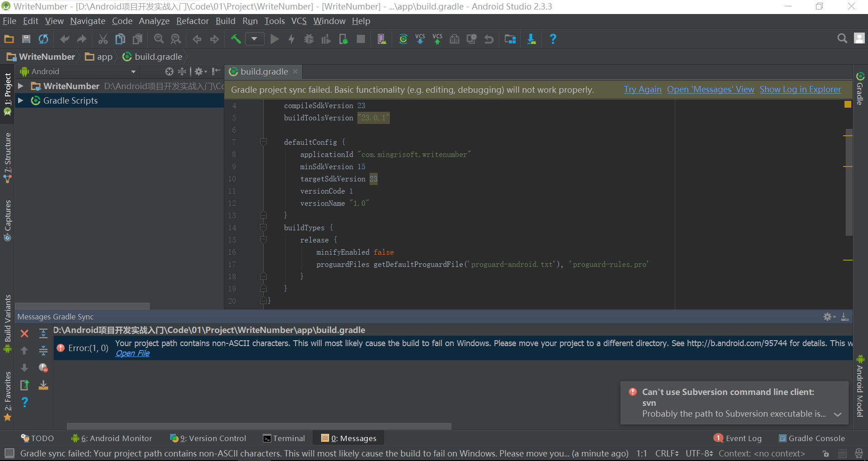Expand the WriteNumber tree node
Viewport: 868px width, 461px height.
20,86
